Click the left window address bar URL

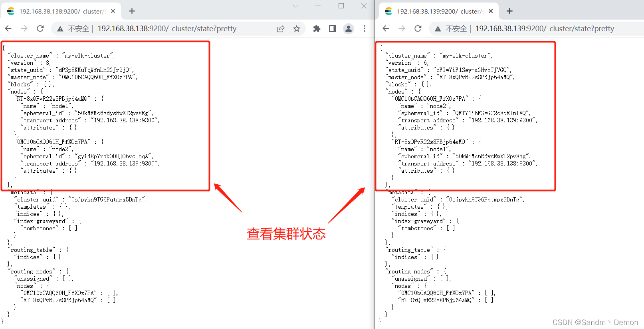coord(167,28)
